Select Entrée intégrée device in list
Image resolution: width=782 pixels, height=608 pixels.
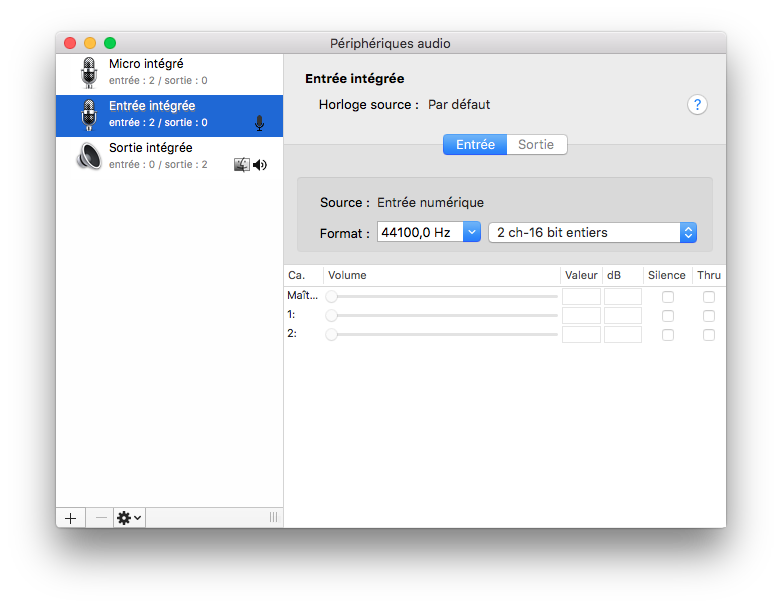point(170,116)
